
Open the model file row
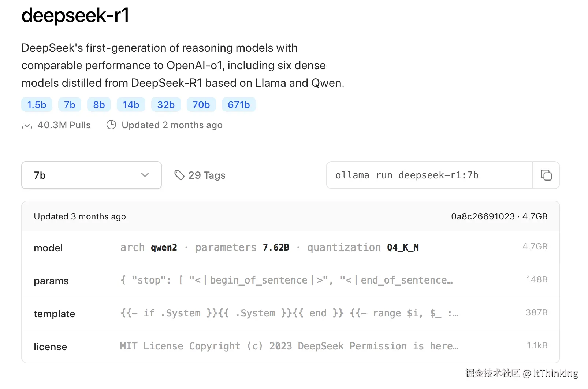(x=290, y=248)
